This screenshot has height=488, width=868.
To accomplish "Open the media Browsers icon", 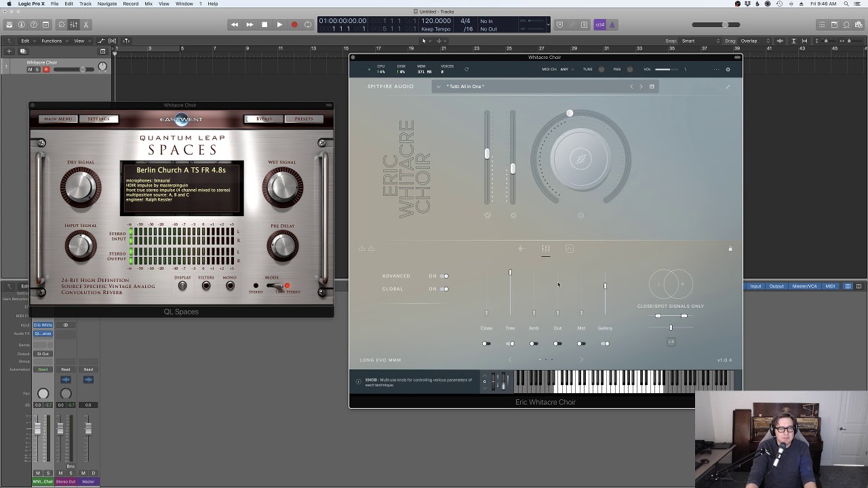I will [x=859, y=25].
